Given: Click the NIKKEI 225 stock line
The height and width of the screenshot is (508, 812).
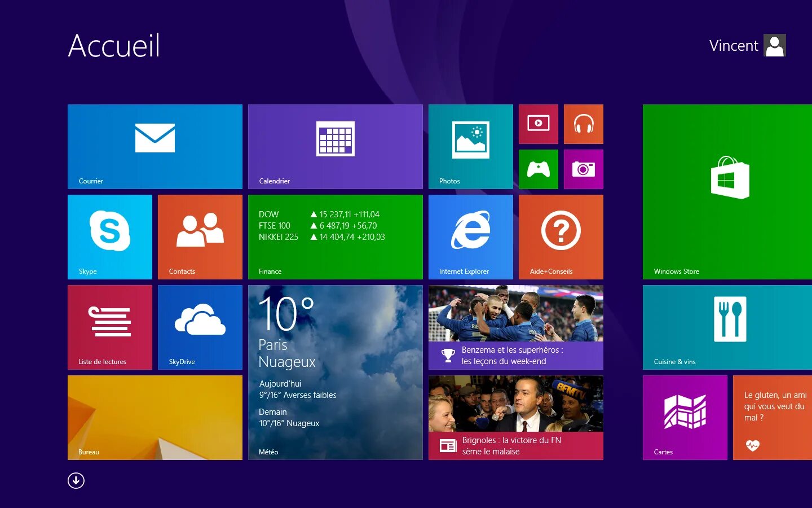Looking at the screenshot, I should tap(322, 237).
